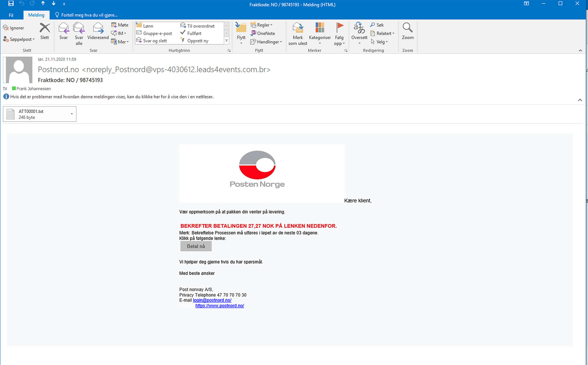Open the https://www.postnord.no/ link
The image size is (588, 365).
tap(219, 306)
